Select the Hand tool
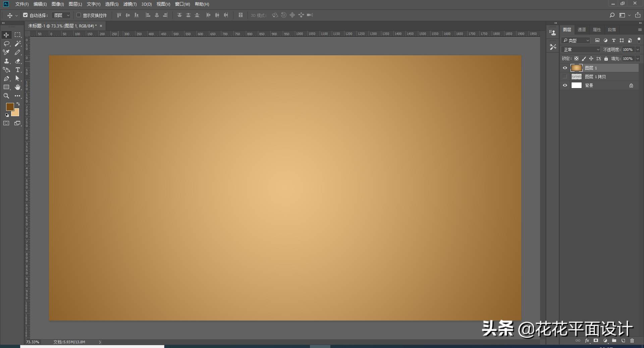This screenshot has height=348, width=644. 18,87
